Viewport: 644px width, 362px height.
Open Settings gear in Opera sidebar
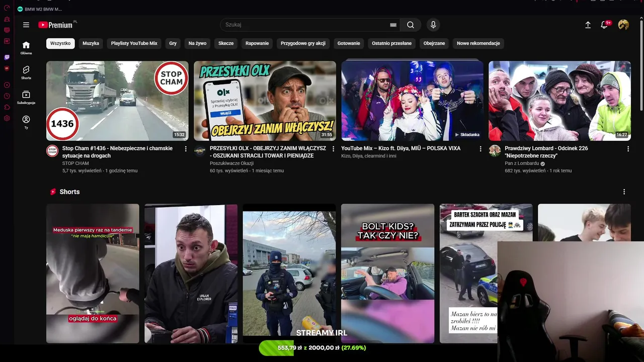pyautogui.click(x=7, y=118)
